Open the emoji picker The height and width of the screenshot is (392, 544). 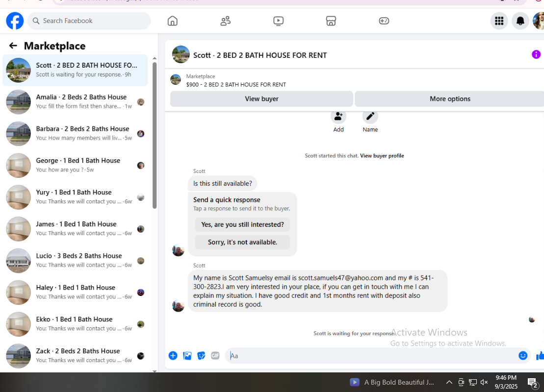pos(523,356)
